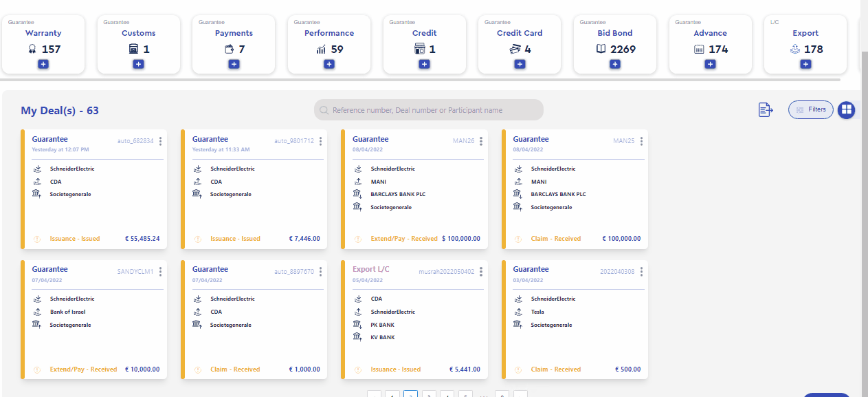Open three-dot menu on auto_682834 card

click(x=160, y=142)
